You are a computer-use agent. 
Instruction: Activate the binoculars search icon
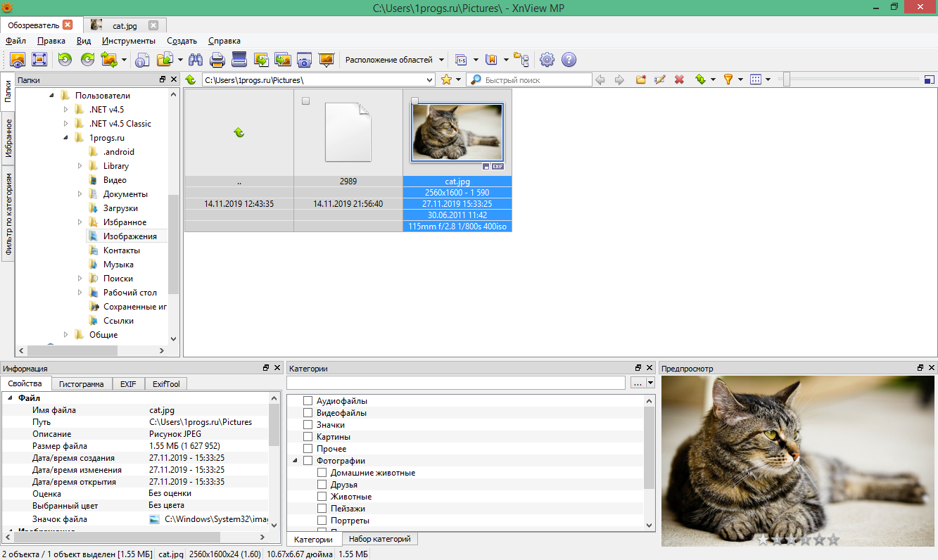point(196,60)
